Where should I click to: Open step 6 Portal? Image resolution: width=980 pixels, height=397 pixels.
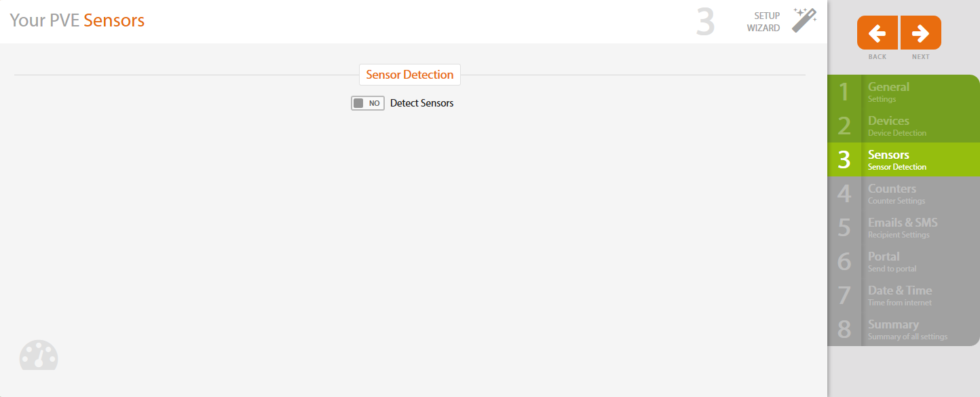tap(902, 261)
